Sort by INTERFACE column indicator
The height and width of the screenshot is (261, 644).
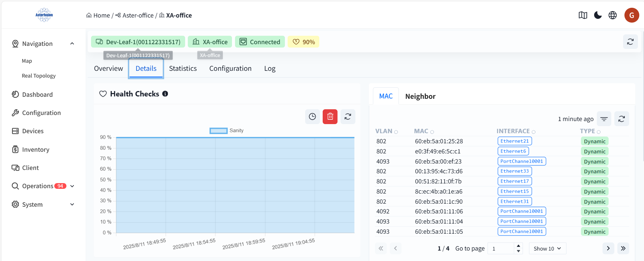[534, 132]
